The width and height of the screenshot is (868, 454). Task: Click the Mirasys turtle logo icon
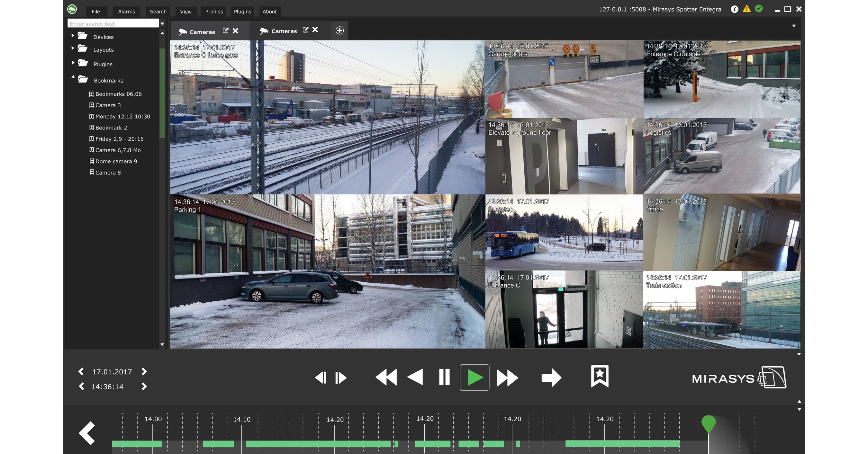tap(72, 9)
